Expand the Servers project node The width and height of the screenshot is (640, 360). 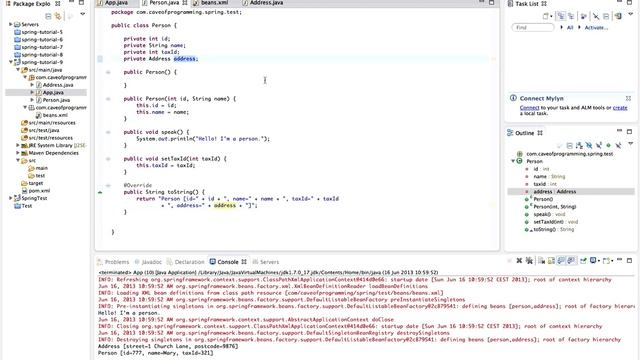point(11,24)
